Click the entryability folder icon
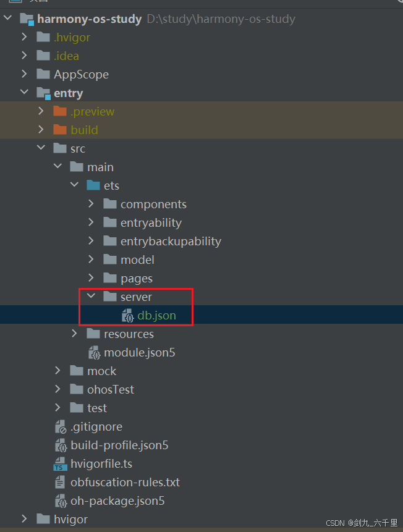The image size is (403, 532). coord(110,222)
